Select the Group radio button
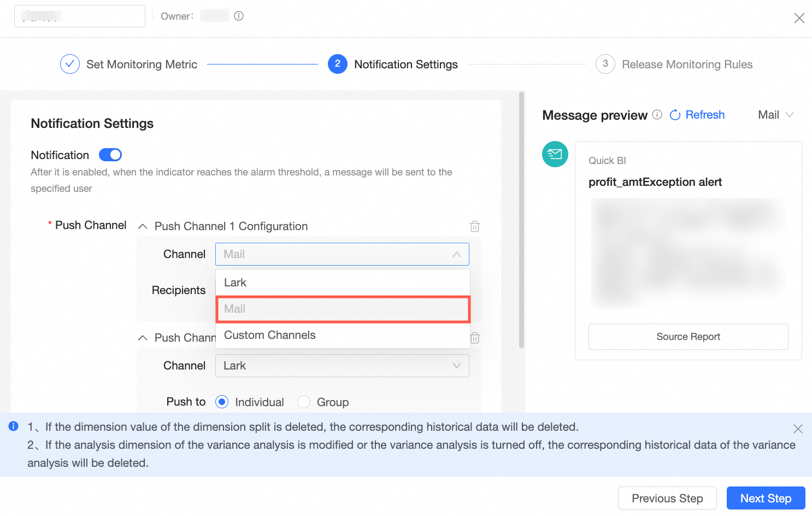812x516 pixels. tap(304, 402)
